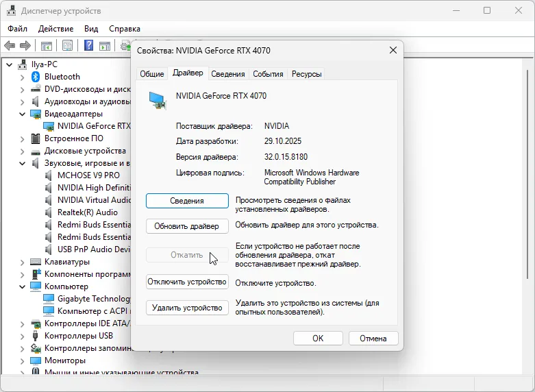Switch to the Общие tab

[152, 74]
